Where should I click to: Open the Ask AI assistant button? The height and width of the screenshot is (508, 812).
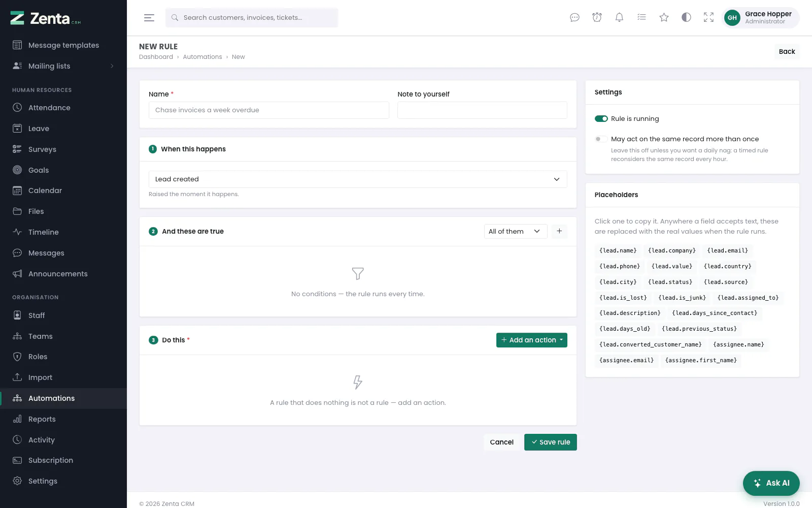[771, 483]
